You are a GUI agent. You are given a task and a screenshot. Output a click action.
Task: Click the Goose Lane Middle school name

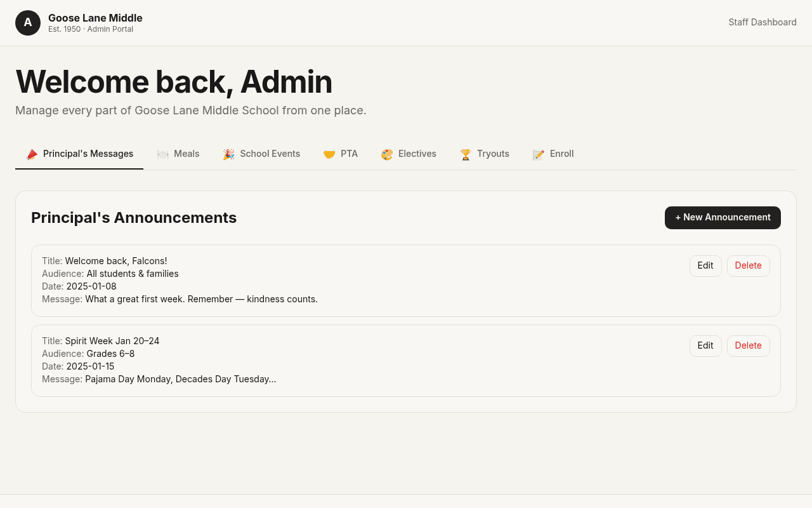click(95, 18)
